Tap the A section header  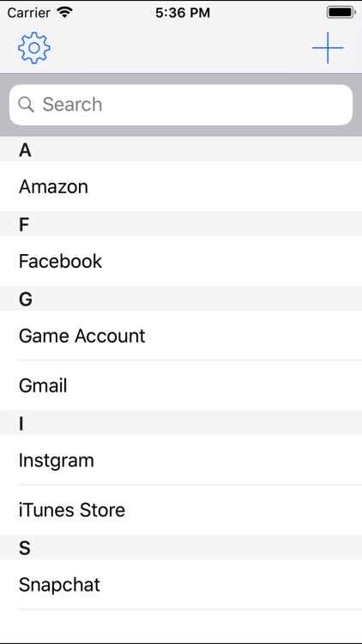(x=181, y=149)
